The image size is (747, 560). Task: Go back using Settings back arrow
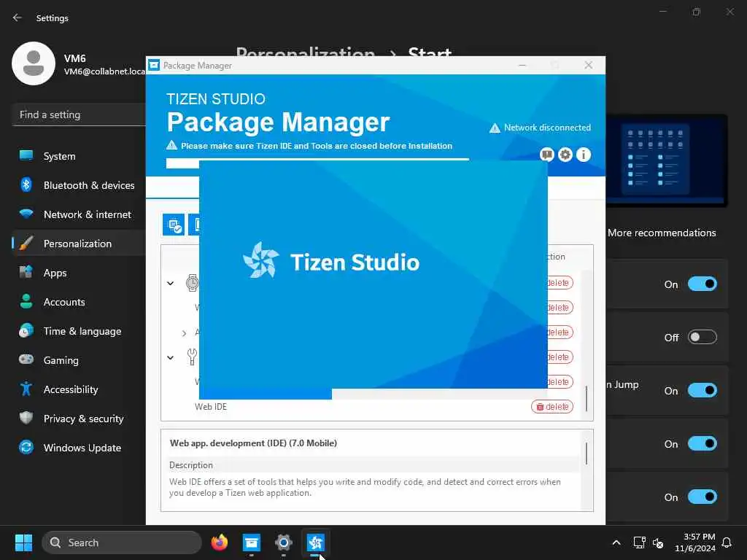(18, 17)
